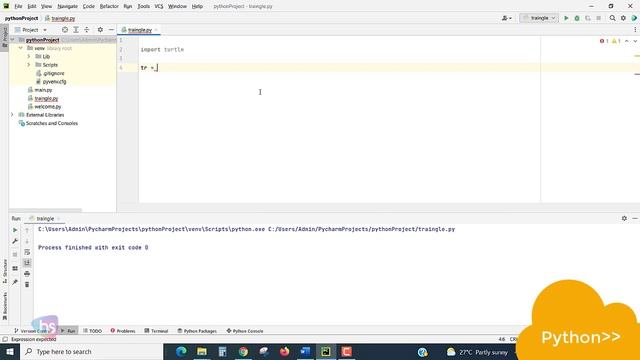Open the Tools menu
Viewport: 640px width, 360px height.
[143, 6]
